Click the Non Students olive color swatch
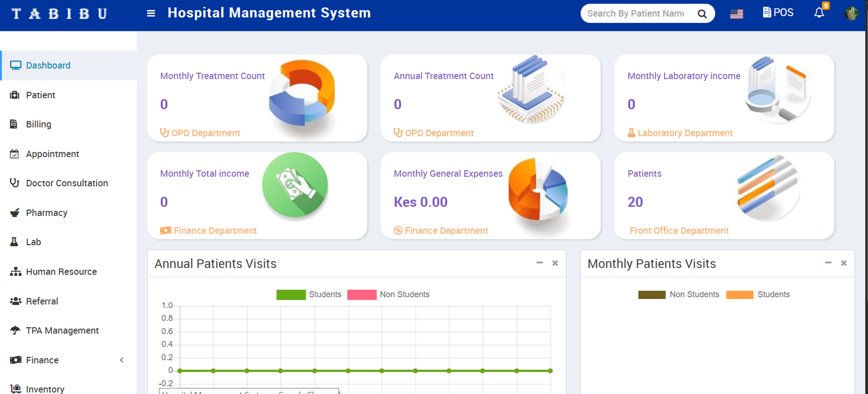 point(652,295)
